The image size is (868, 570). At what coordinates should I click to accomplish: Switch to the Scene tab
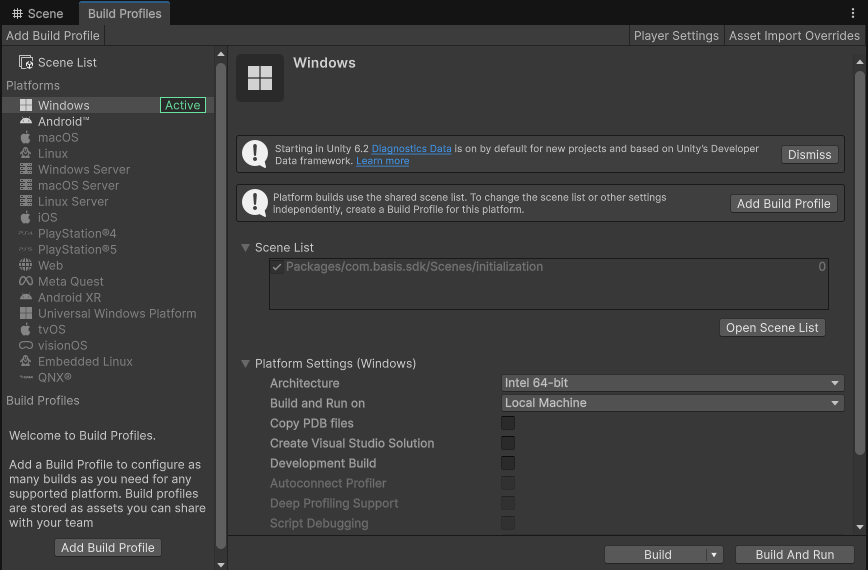(x=38, y=13)
